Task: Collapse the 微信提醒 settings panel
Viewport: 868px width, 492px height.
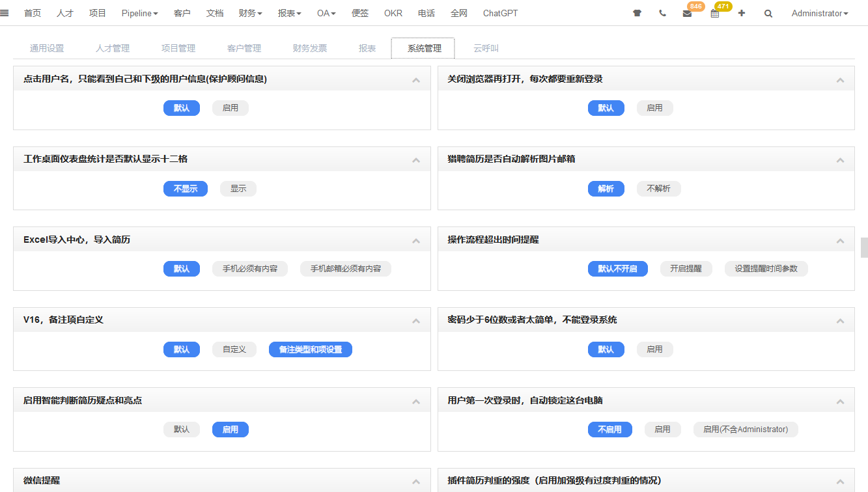Action: click(416, 480)
